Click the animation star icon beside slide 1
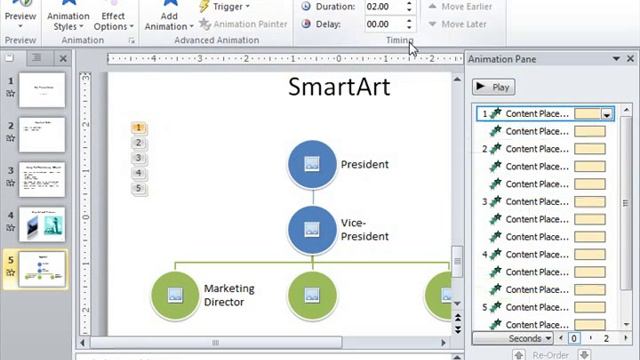The width and height of the screenshot is (640, 360). tap(11, 93)
